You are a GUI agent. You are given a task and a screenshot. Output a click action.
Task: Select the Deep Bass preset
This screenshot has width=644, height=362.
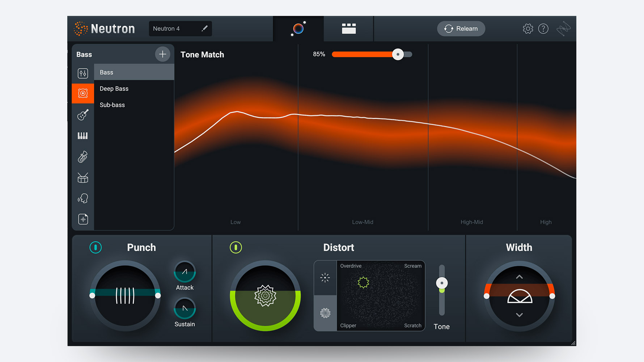(114, 88)
